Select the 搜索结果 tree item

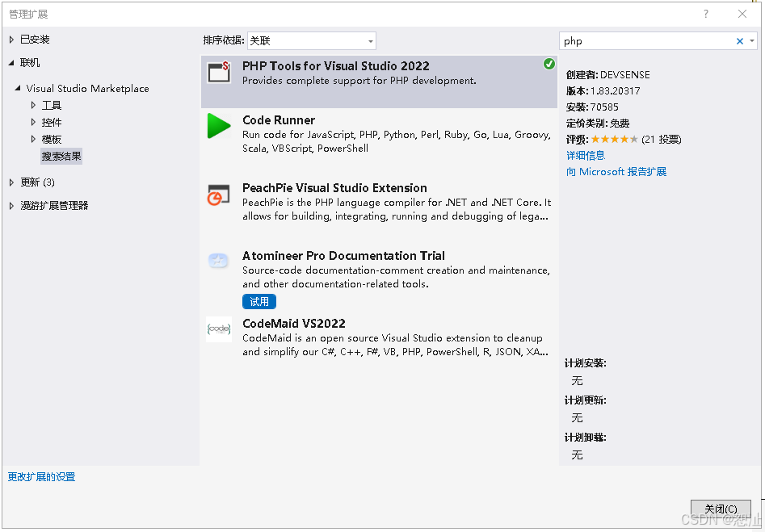(x=61, y=156)
